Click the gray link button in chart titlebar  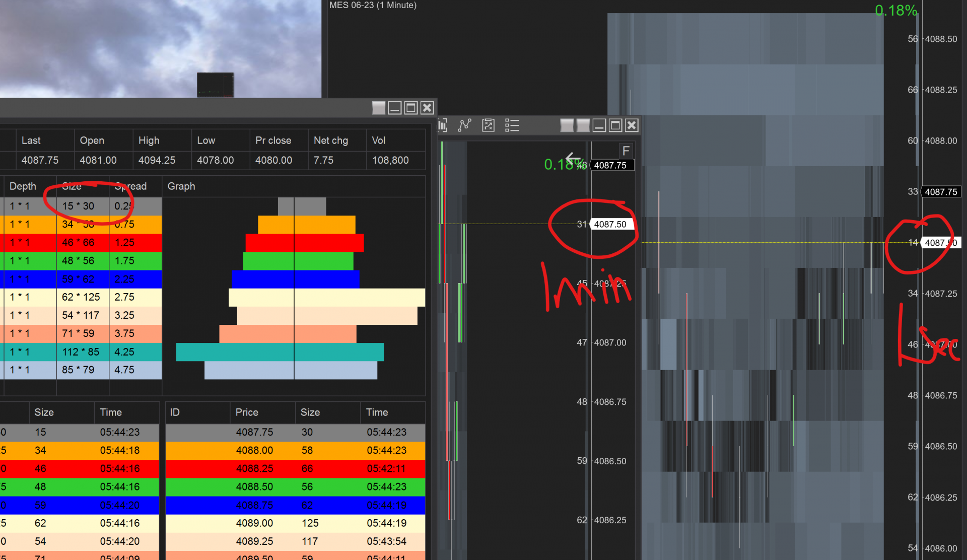[x=567, y=125]
